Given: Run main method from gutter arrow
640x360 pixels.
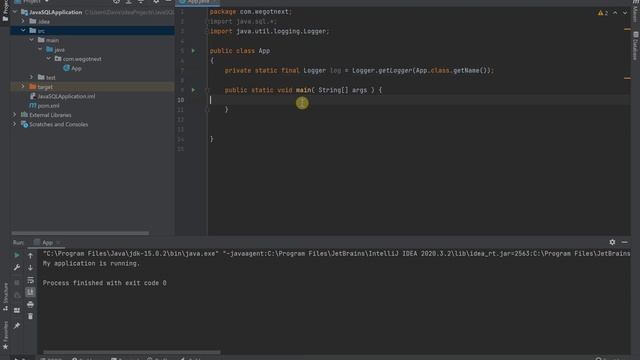Looking at the screenshot, I should pos(193,90).
